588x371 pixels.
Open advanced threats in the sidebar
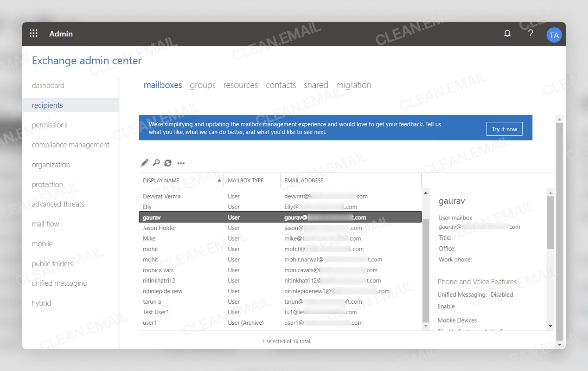tap(58, 204)
